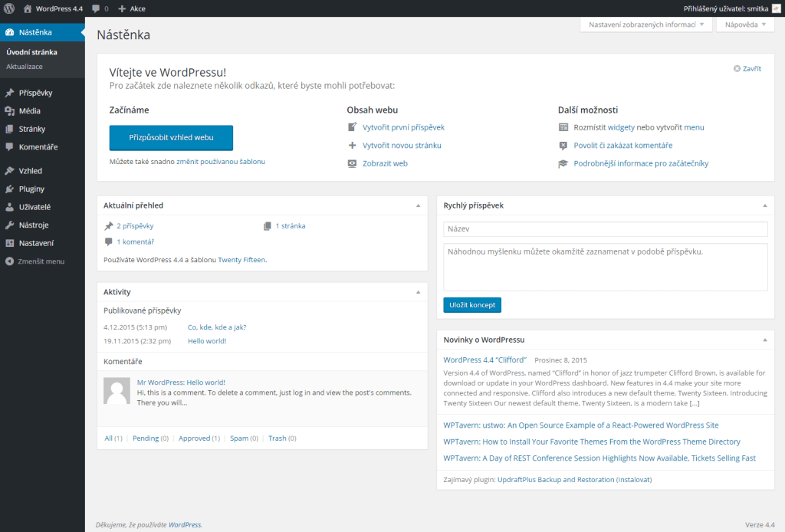
Task: Click the Uživatelé person icon
Action: coord(9,207)
